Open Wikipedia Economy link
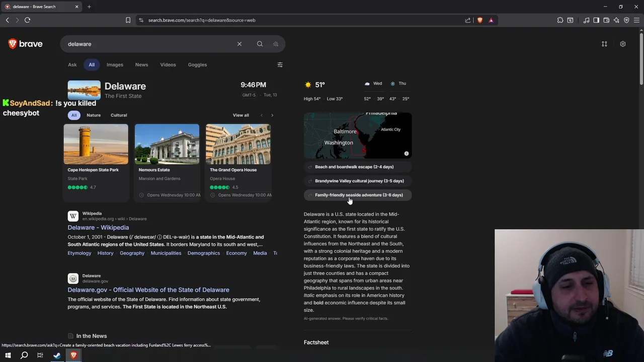 236,253
